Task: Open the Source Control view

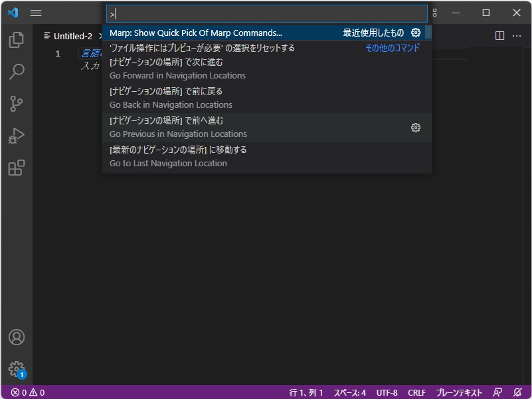Action: click(17, 103)
